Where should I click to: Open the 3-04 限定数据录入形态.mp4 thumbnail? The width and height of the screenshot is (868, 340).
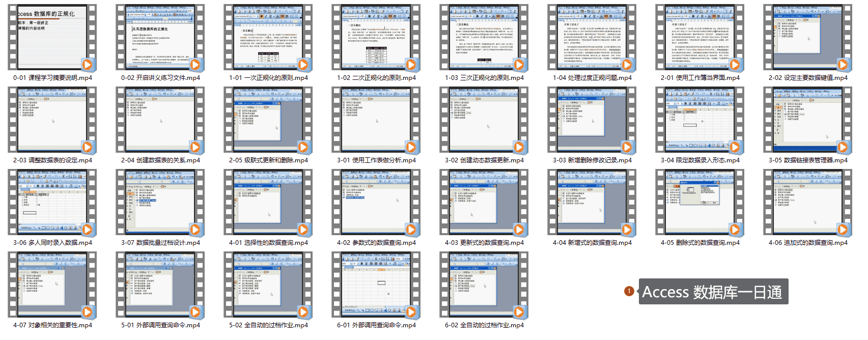tap(699, 120)
